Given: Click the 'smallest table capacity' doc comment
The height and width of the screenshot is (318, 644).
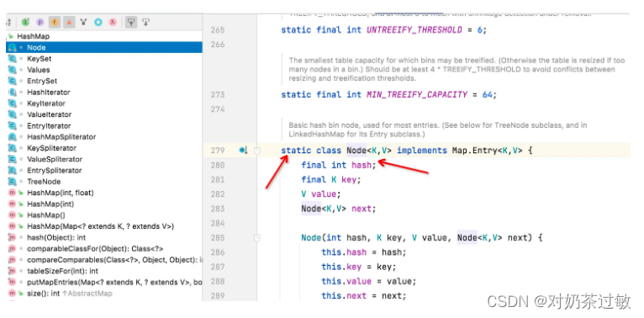Looking at the screenshot, I should (457, 69).
